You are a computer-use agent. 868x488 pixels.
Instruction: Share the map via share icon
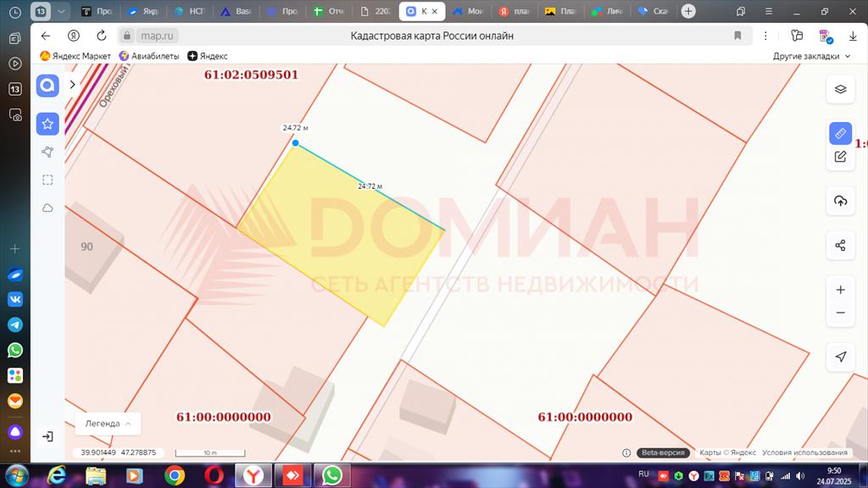pyautogui.click(x=840, y=245)
